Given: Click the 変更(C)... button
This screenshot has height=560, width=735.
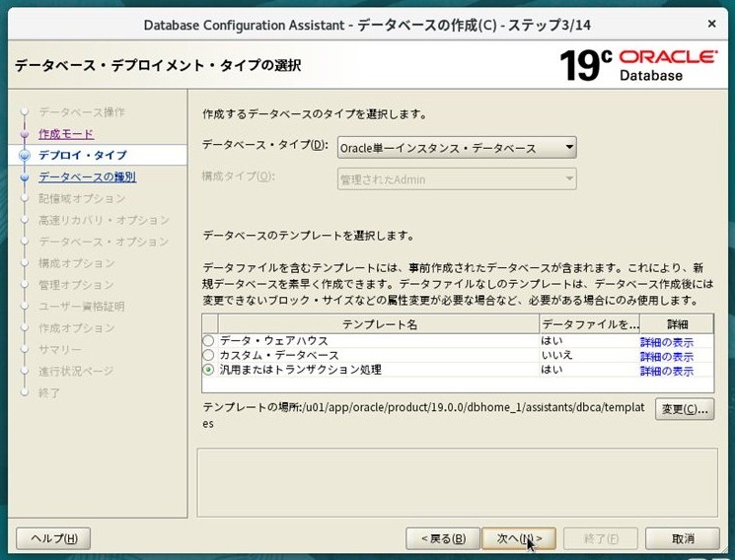Looking at the screenshot, I should (685, 409).
